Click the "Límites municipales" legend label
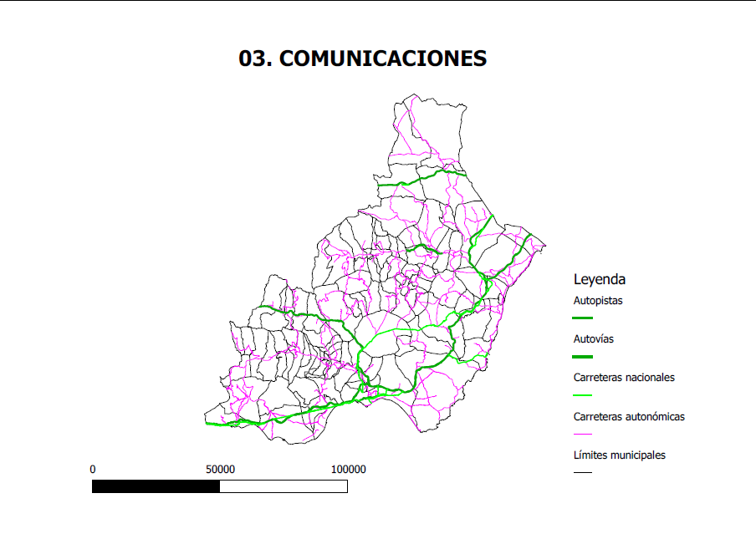Screen dimensions: 756x534 point(620,455)
